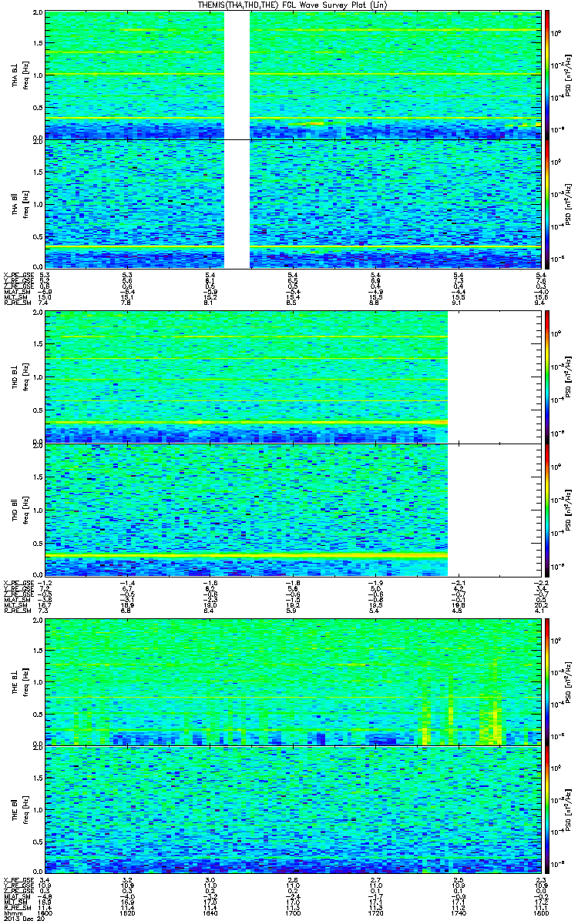Select the THE BL spectrogram panel

click(293, 681)
